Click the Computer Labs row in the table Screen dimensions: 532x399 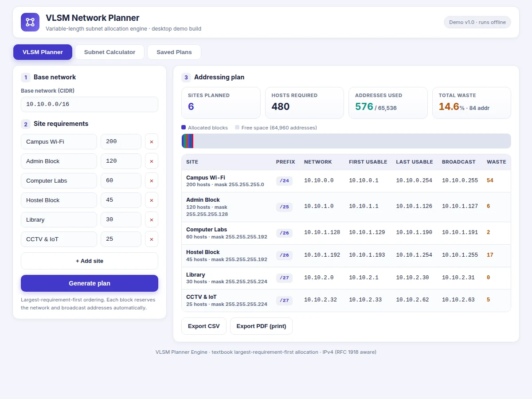tap(346, 233)
